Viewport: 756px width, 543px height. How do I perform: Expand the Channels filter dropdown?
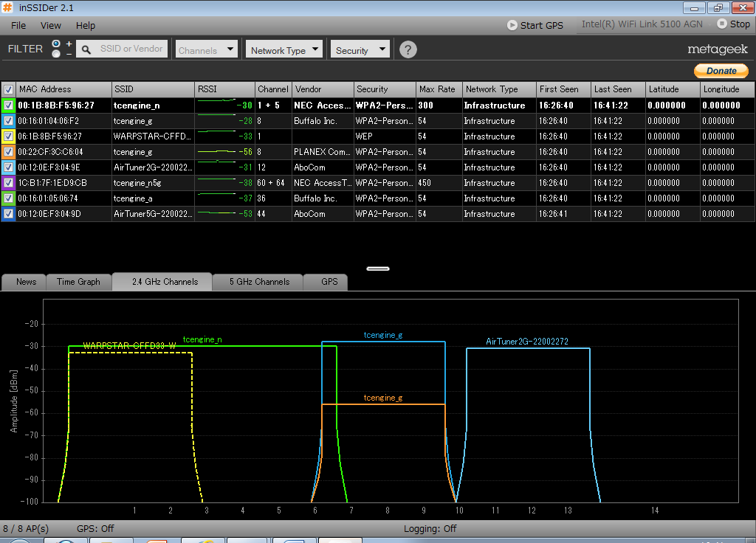207,50
